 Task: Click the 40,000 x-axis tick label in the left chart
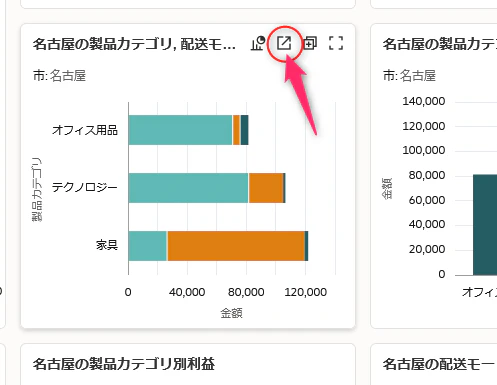coord(187,292)
